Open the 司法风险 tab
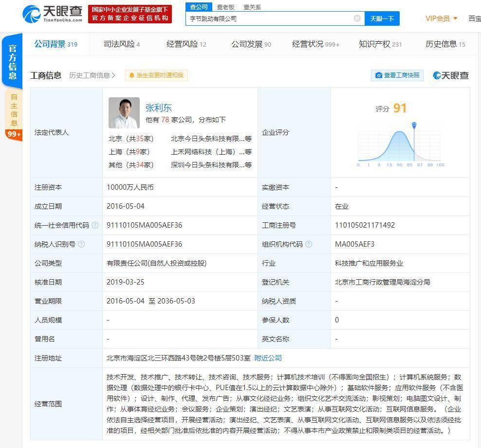Viewport: 481px width, 448px height. tap(121, 44)
